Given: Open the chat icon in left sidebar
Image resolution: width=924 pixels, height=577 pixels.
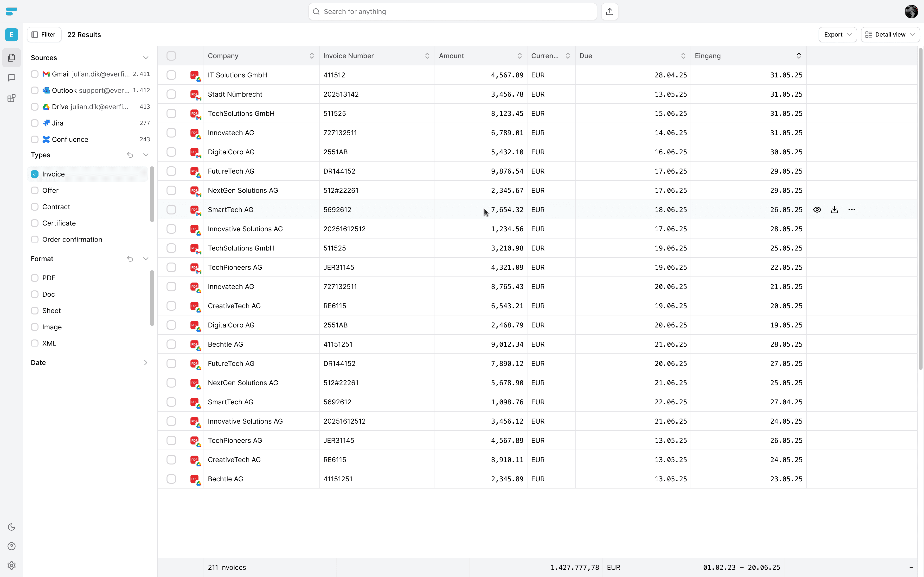Looking at the screenshot, I should click(12, 78).
